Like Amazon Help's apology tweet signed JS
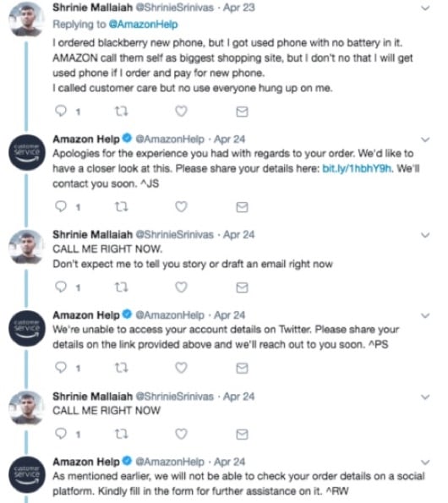This screenshot has width=448, height=503. [181, 206]
